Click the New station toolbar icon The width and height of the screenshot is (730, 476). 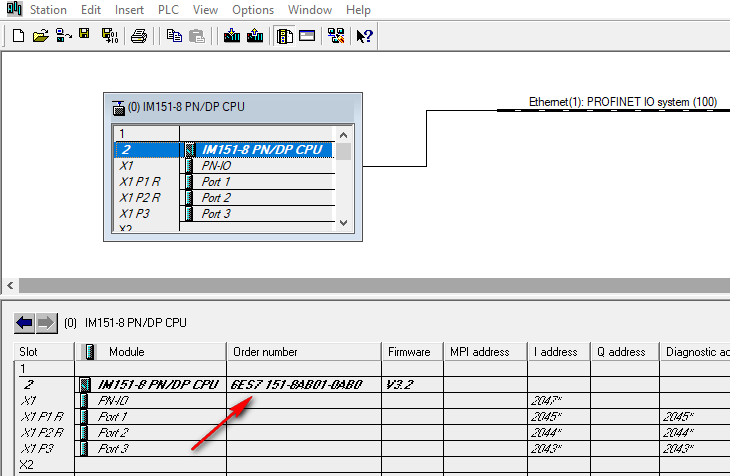(x=19, y=36)
